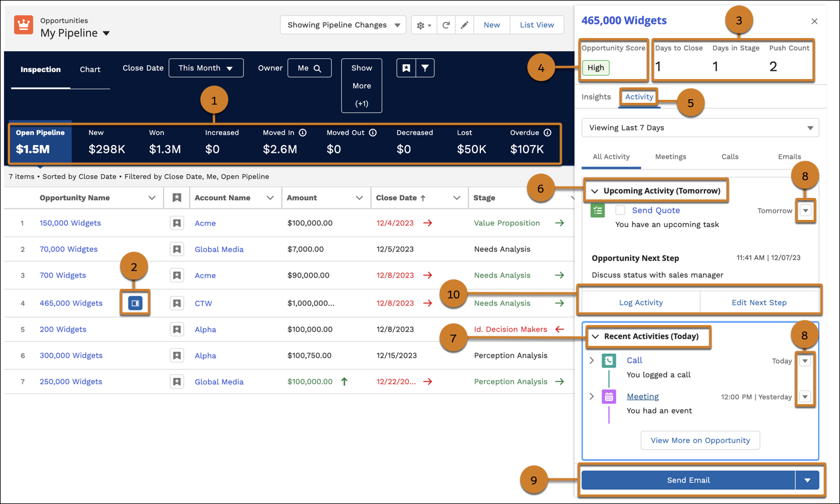Click the flag icon for 465,000 Widgets row

pos(177,304)
